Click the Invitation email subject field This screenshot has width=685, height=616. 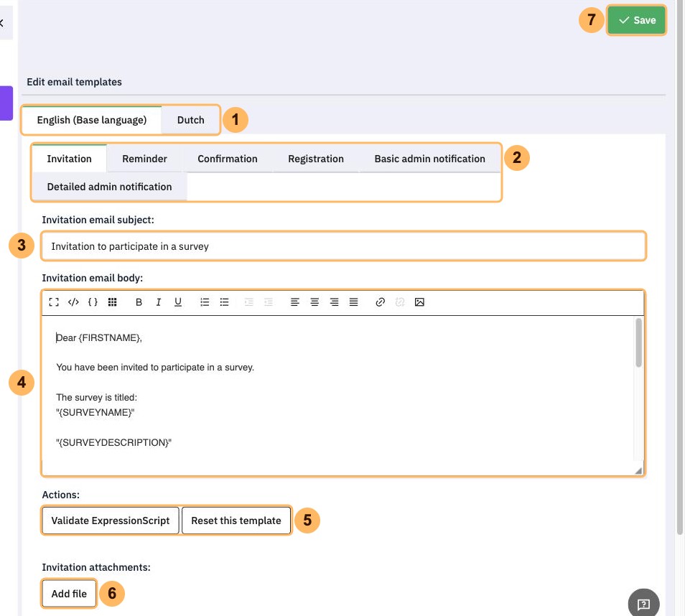[343, 246]
